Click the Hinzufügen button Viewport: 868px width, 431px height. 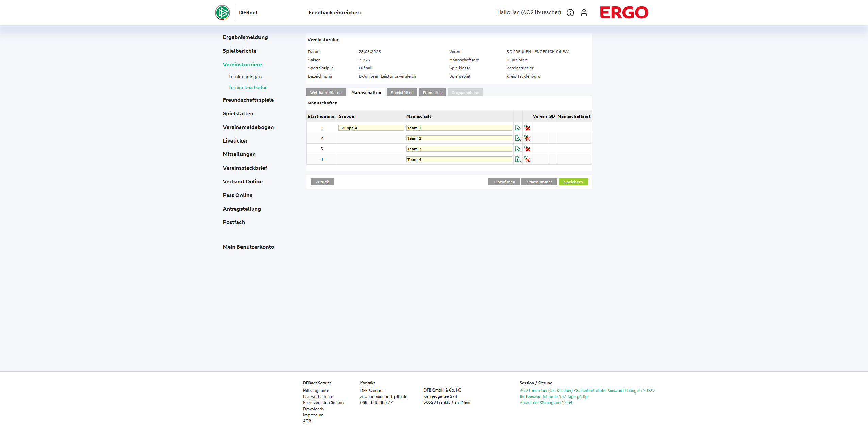tap(504, 182)
